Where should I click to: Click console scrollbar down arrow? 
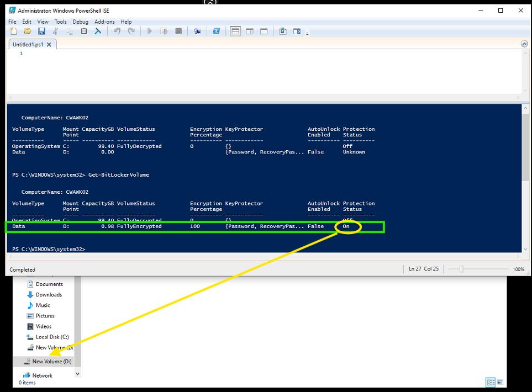pos(525,249)
